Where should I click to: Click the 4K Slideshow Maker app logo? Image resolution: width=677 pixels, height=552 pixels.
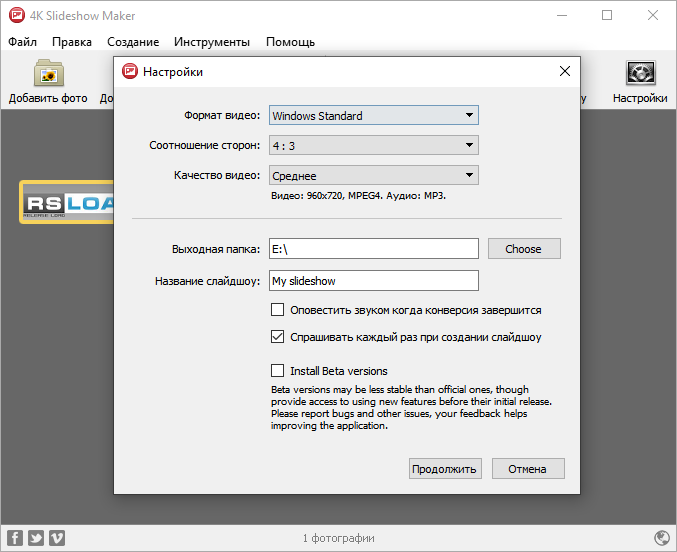tap(16, 15)
